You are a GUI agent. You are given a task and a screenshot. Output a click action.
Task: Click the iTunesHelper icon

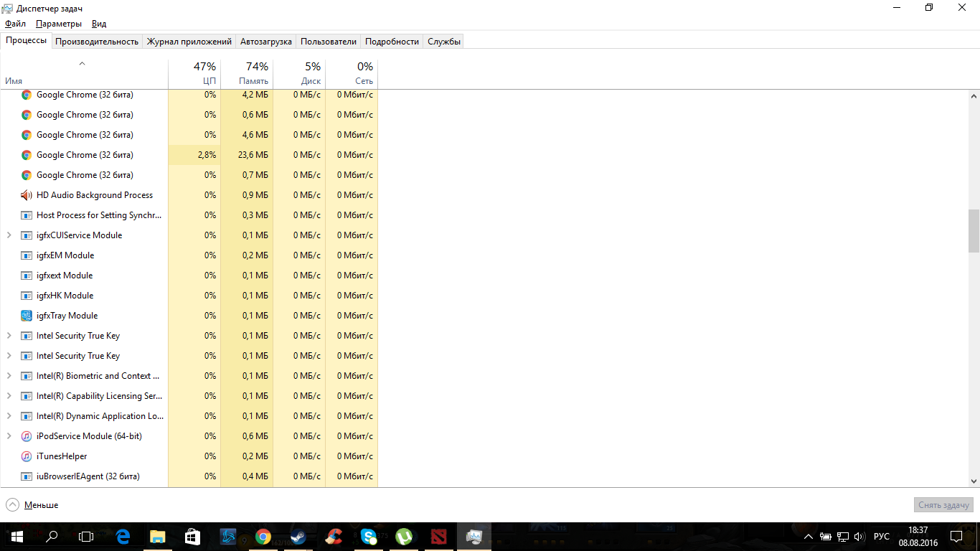point(27,456)
